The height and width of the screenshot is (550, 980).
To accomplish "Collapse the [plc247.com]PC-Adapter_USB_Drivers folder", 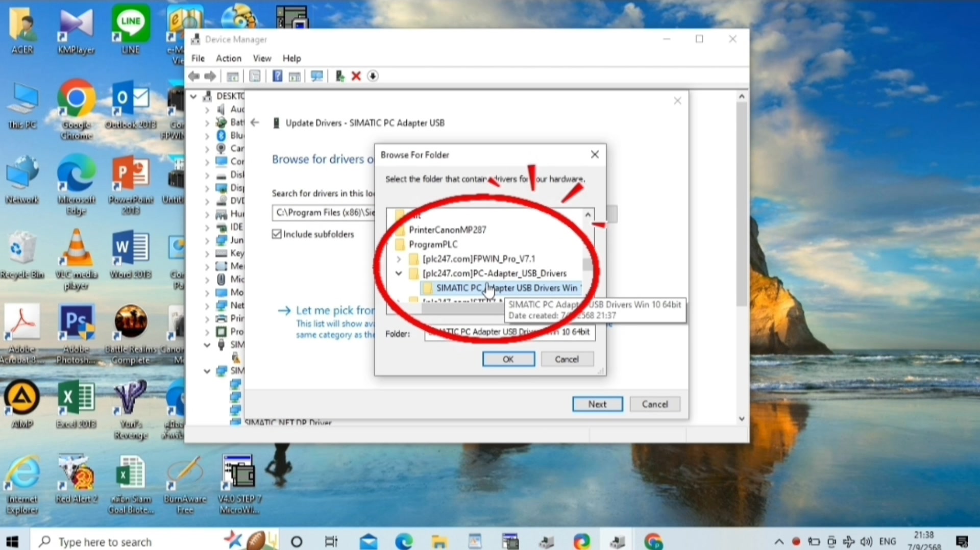I will pyautogui.click(x=399, y=273).
